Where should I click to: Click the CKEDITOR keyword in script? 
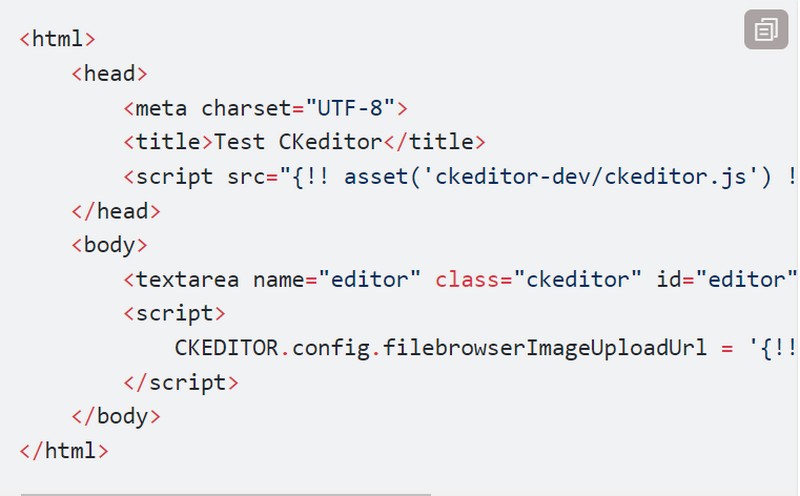click(x=227, y=348)
